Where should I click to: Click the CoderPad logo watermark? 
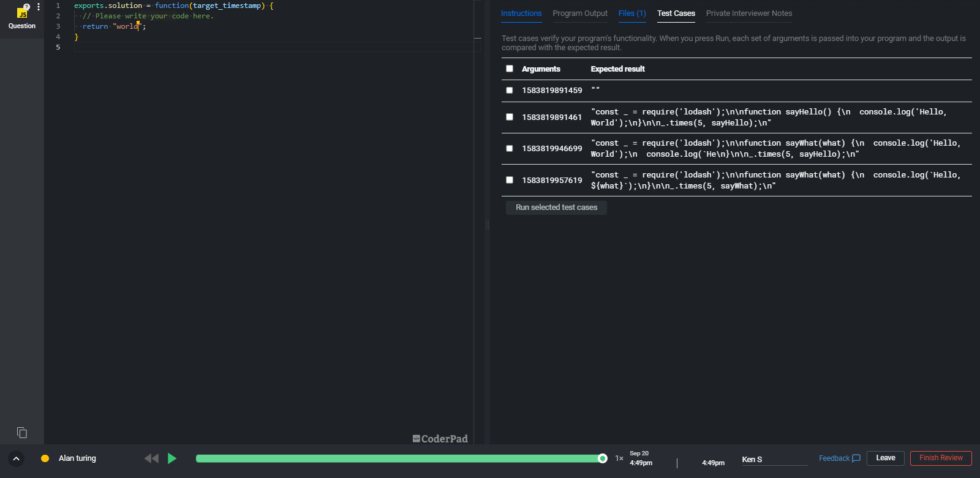click(x=440, y=438)
